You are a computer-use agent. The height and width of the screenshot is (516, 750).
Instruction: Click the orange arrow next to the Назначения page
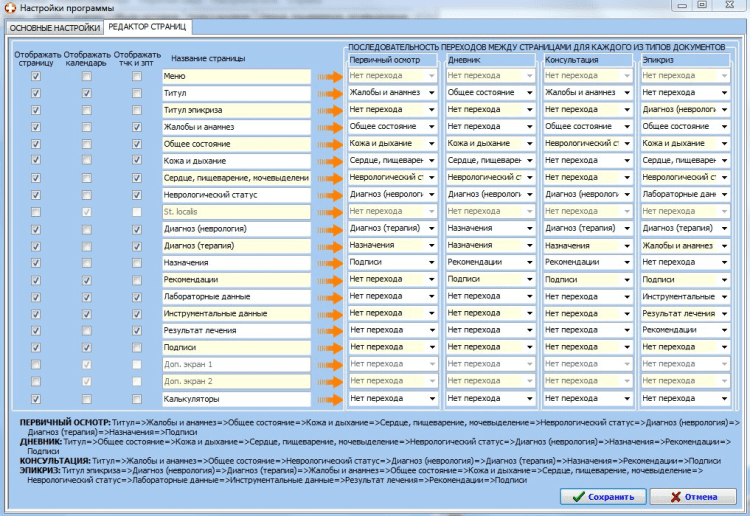330,263
